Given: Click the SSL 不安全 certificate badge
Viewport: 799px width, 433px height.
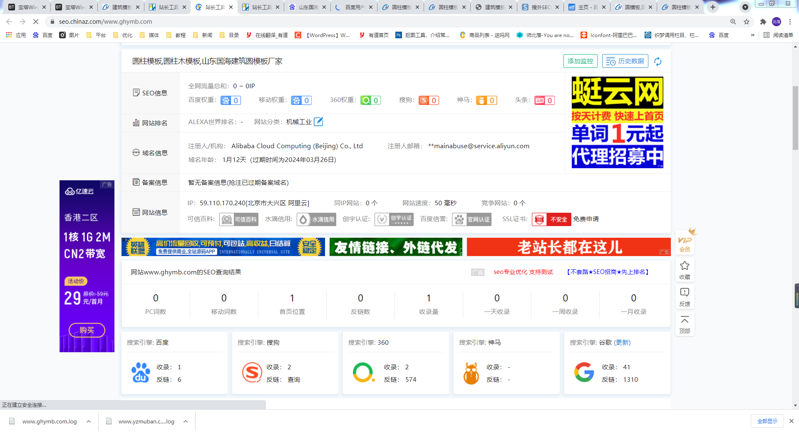Looking at the screenshot, I should (x=551, y=219).
